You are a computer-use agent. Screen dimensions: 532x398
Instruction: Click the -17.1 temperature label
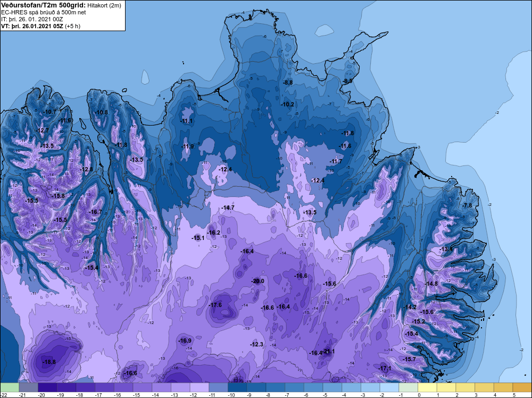(385, 369)
